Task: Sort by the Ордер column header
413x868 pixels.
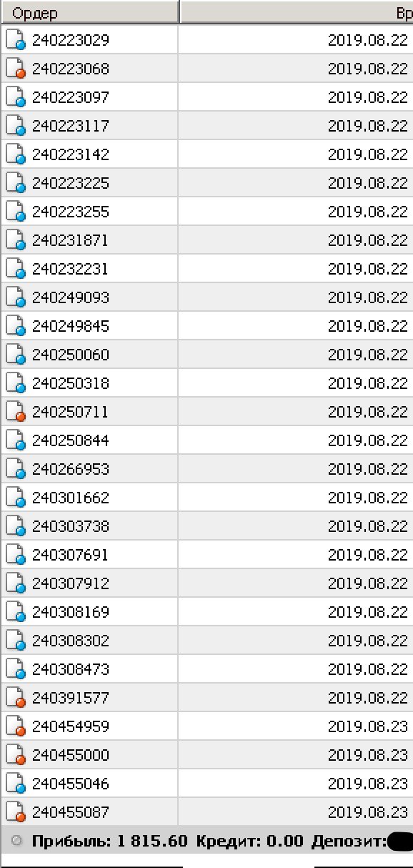Action: 89,13
